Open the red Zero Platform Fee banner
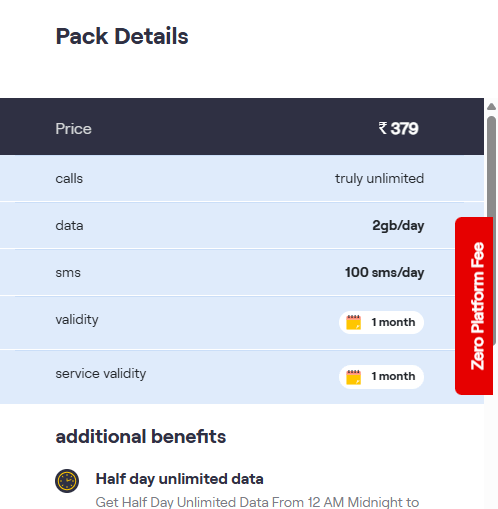498x509 pixels. [x=474, y=306]
